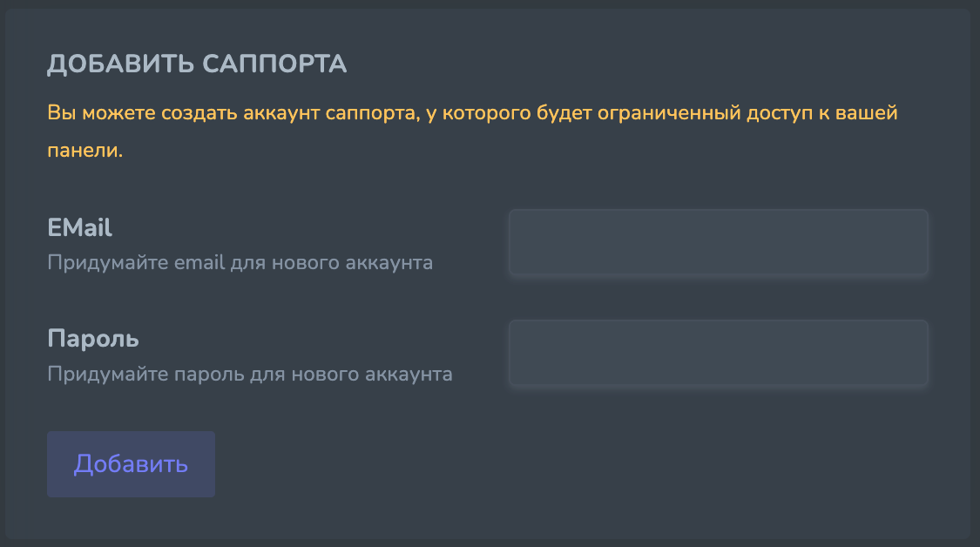Click the word ДОБАВИТЬ in the heading
The height and width of the screenshot is (547, 980).
pos(120,64)
